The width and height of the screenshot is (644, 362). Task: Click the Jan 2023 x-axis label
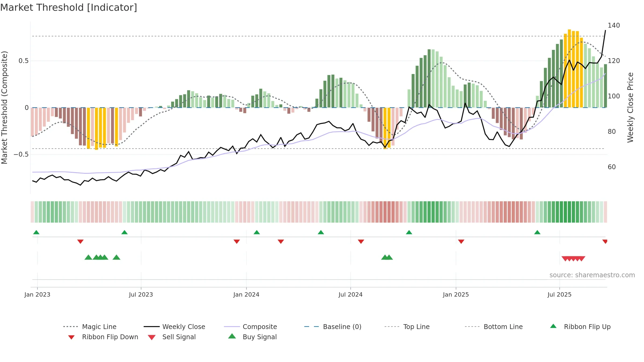pos(37,294)
